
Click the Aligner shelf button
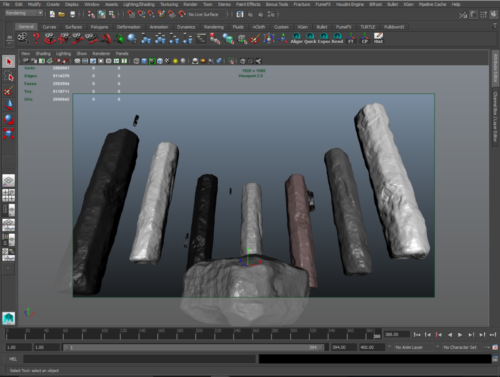[x=296, y=38]
